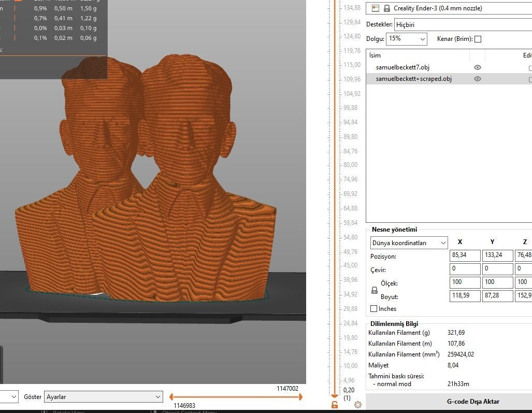Click Boyut X field showing 118,59
The width and height of the screenshot is (532, 413).
coord(465,296)
